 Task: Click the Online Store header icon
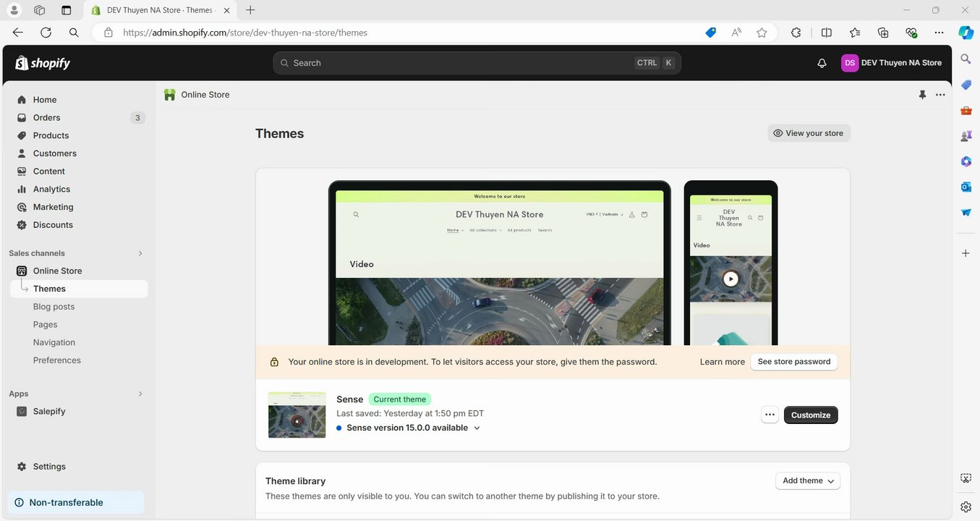[170, 95]
